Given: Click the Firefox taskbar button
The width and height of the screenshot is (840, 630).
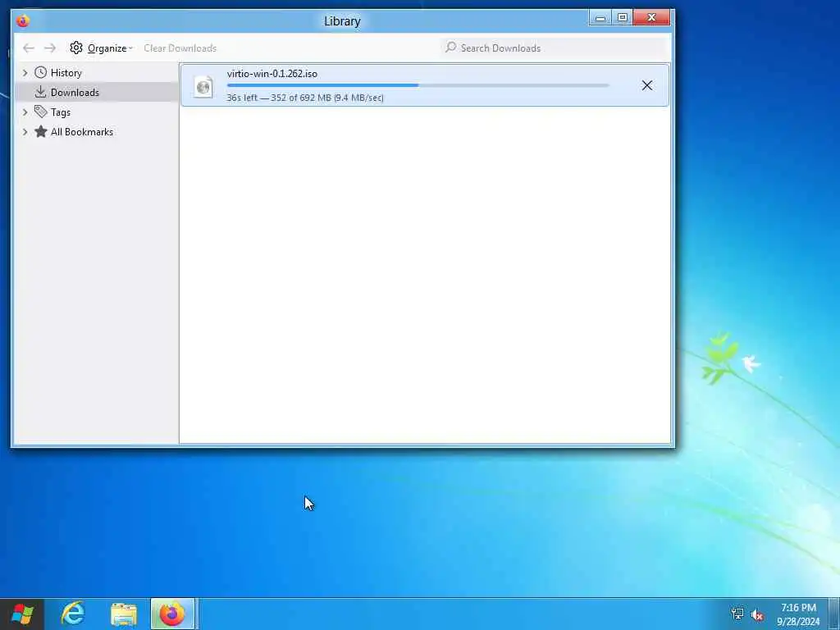Looking at the screenshot, I should [x=172, y=614].
